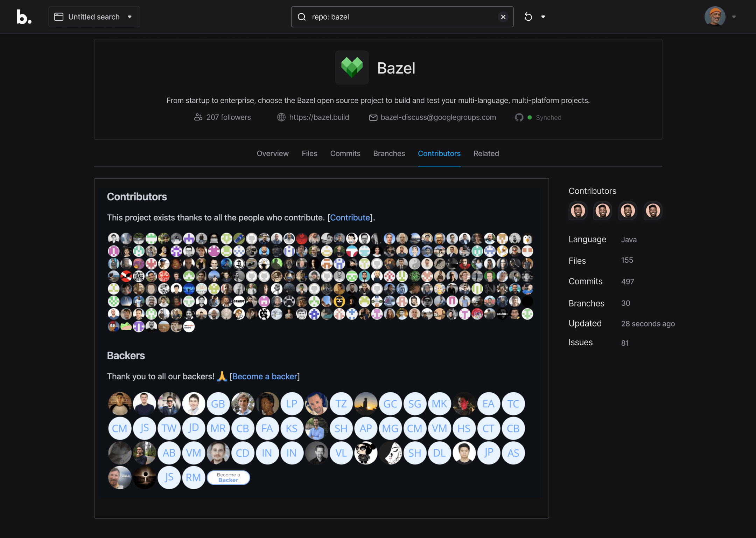Click the Language value Java
This screenshot has height=538, width=756.
point(629,240)
